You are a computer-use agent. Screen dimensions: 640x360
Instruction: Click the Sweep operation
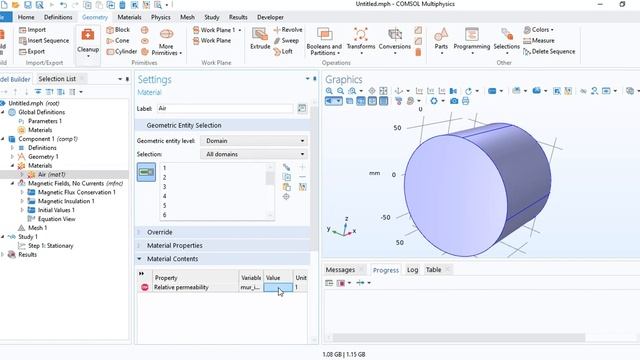[x=287, y=40]
